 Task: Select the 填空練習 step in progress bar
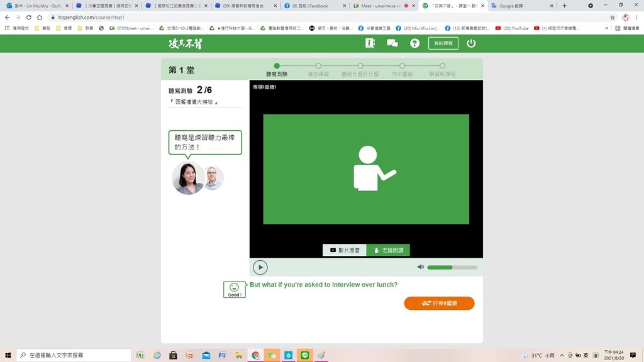318,70
